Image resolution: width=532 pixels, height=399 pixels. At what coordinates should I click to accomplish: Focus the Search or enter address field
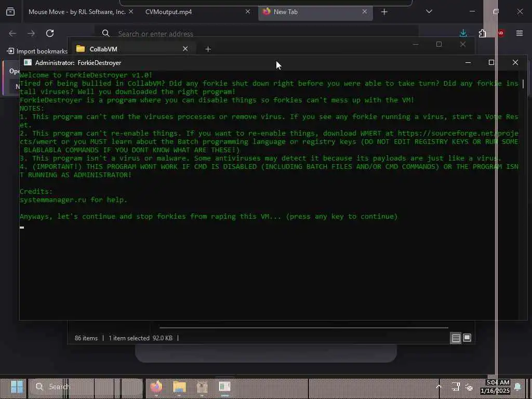(x=256, y=34)
